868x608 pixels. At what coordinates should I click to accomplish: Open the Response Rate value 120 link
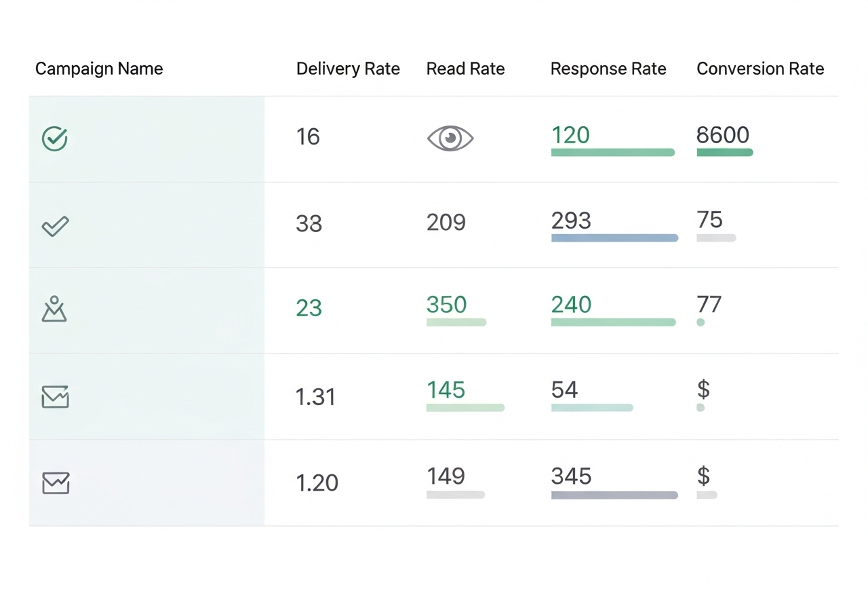click(570, 135)
